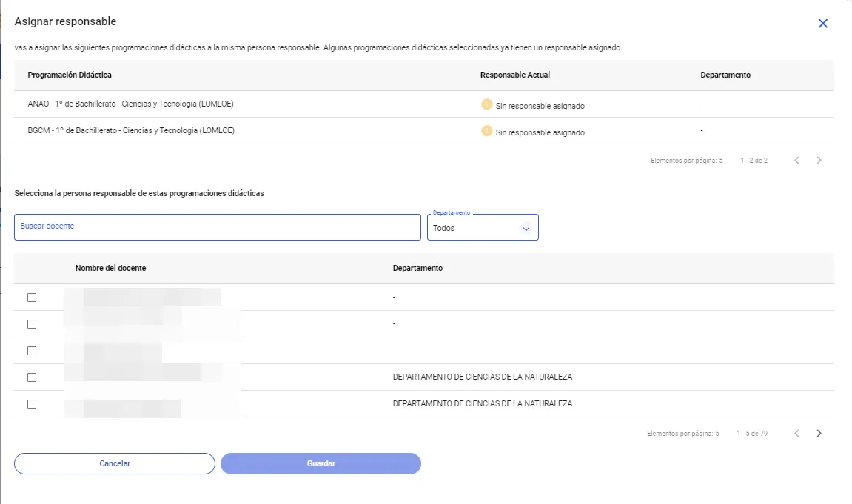Screen dimensions: 852x504
Task: Click next page arrow in programaciones table
Action: pyautogui.click(x=819, y=160)
